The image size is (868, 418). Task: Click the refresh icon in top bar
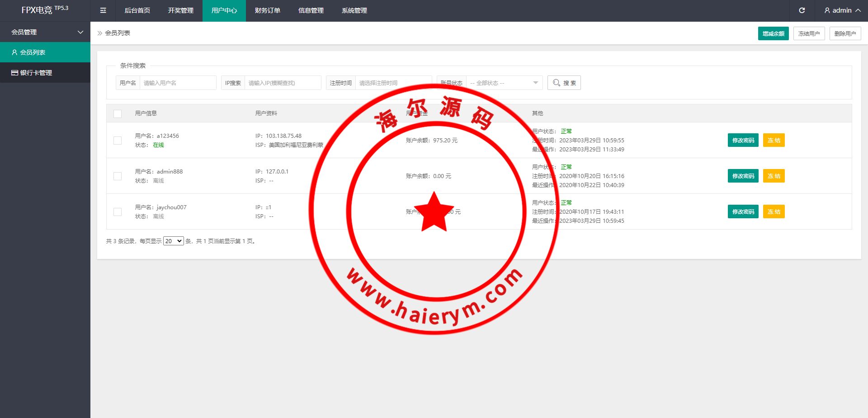coord(802,10)
